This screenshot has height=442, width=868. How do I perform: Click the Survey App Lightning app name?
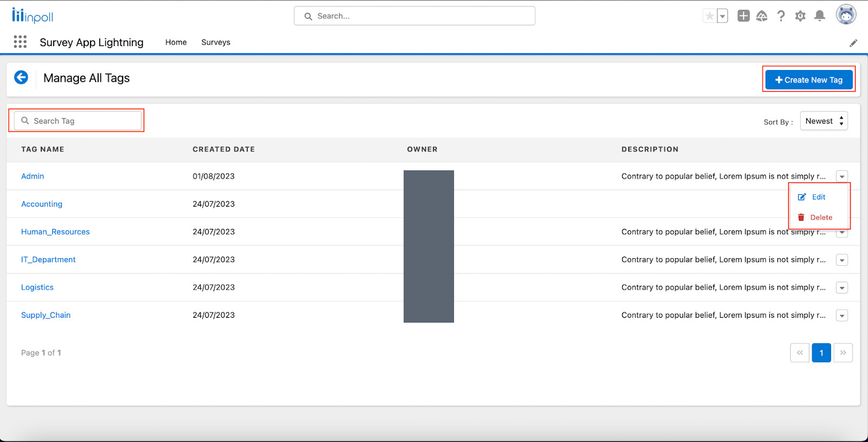(x=92, y=42)
